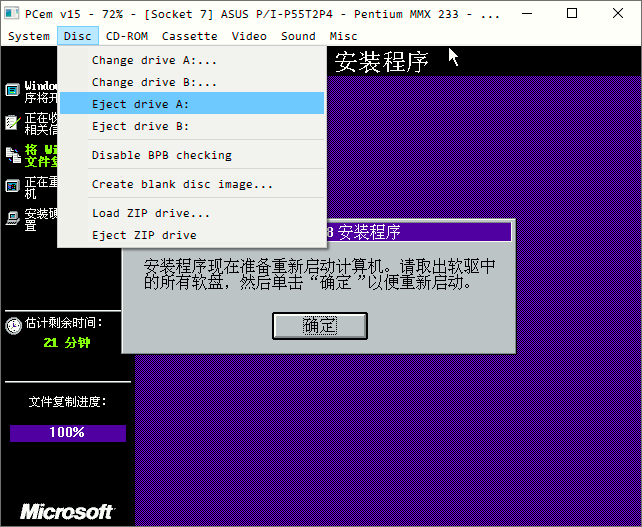Click the file copy step icon
The height and width of the screenshot is (527, 642).
tap(13, 155)
